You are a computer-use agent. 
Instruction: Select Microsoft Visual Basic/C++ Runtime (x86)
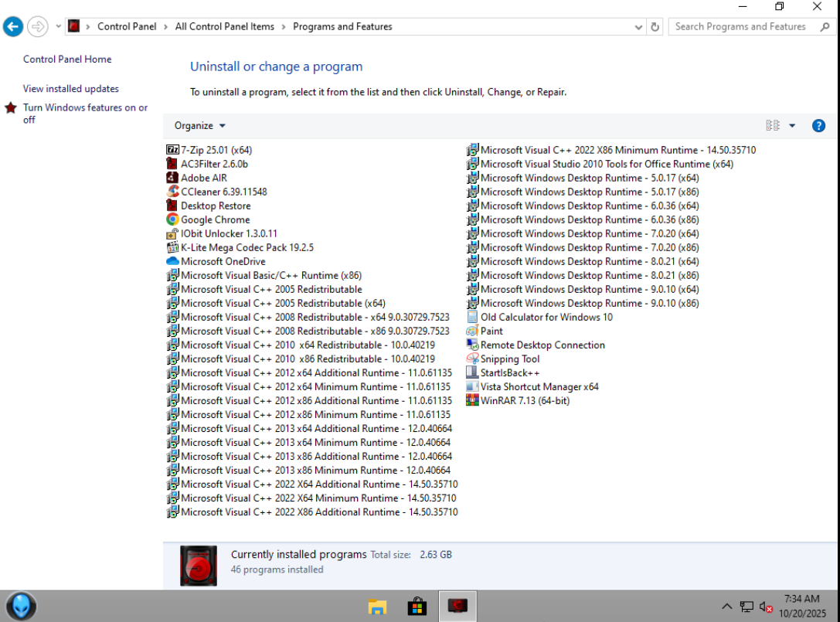[264, 275]
